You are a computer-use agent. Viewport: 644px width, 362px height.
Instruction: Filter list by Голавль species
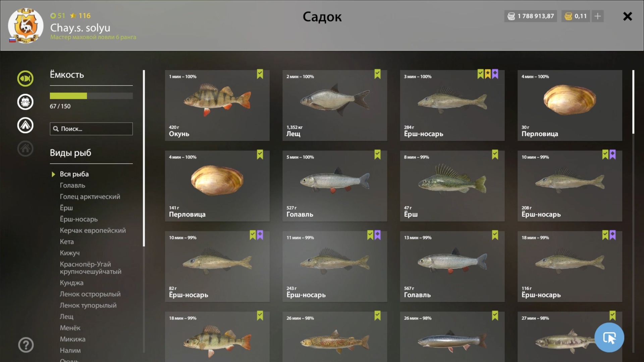click(72, 185)
